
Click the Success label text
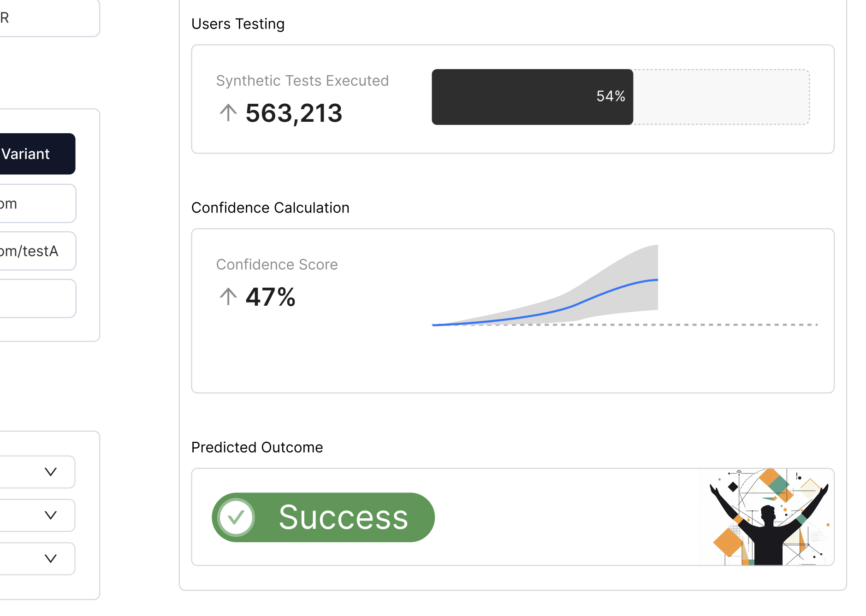343,517
